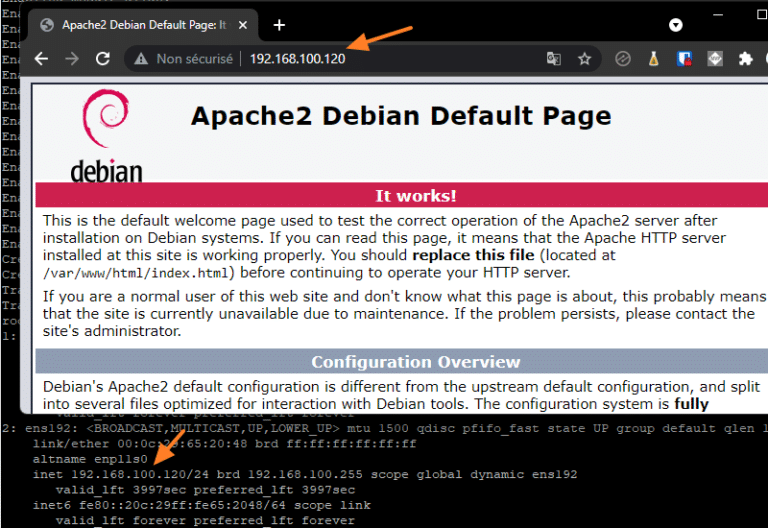Click the blue shield extension icon
This screenshot has width=768, height=528.
[684, 59]
